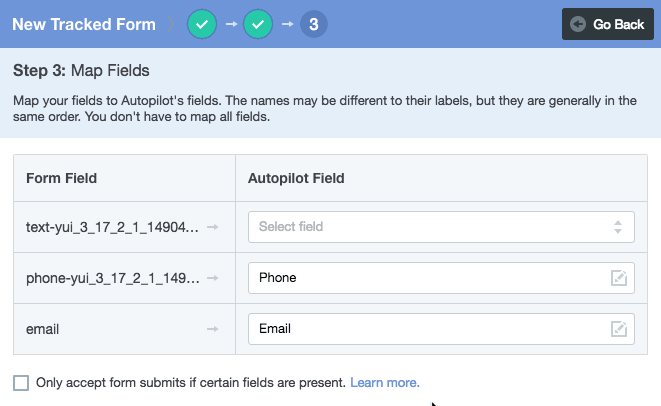The height and width of the screenshot is (406, 661).
Task: Click the New Tracked Form title
Action: point(84,24)
